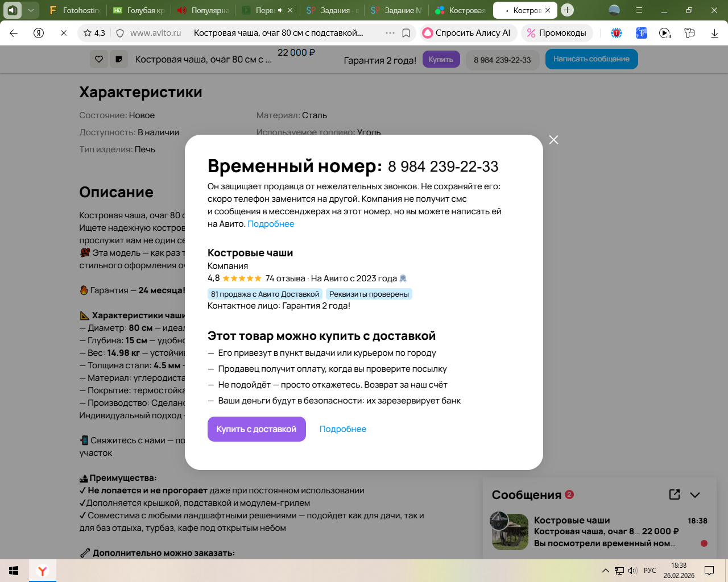Screen dimensions: 728x582
Task: Mute audio on the Перв tab
Action: [280, 10]
